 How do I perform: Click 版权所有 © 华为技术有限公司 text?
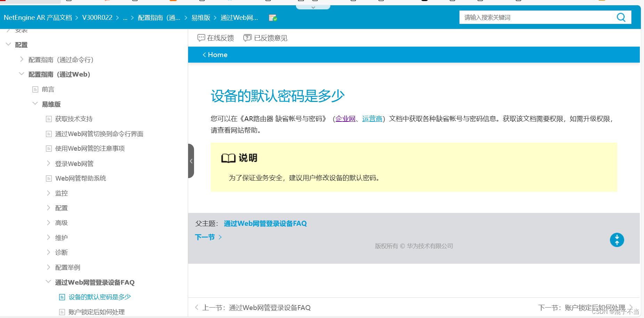414,246
